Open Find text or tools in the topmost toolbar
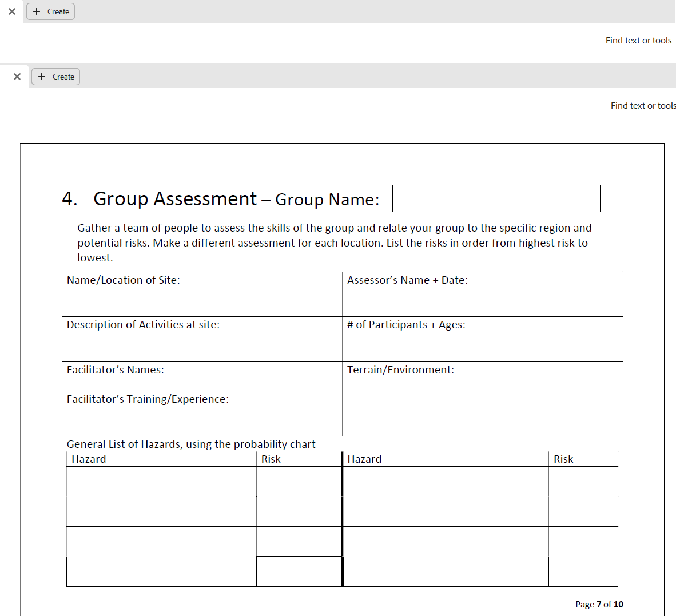 638,41
